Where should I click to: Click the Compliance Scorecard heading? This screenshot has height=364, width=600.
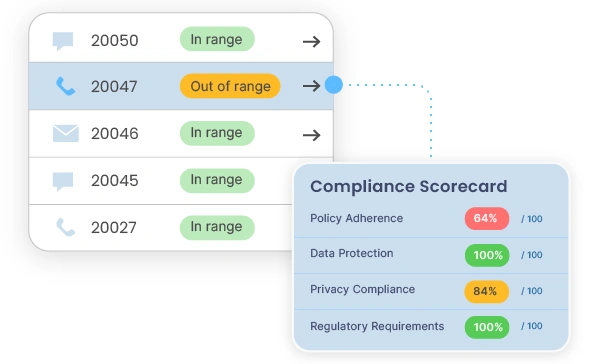pyautogui.click(x=409, y=187)
